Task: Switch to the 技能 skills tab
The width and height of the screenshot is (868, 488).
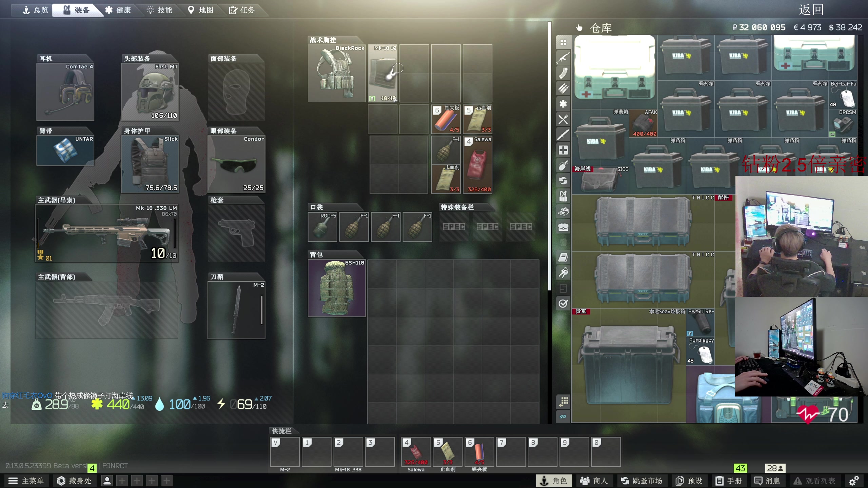Action: [159, 10]
